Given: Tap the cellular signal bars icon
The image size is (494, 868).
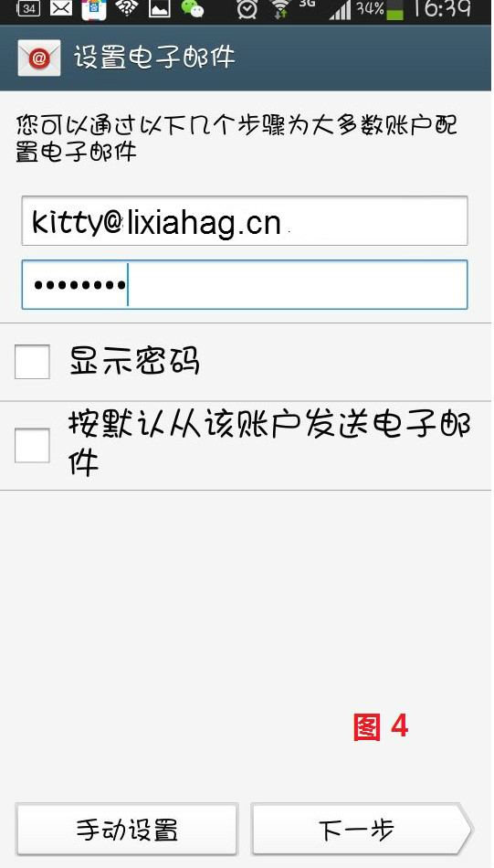Looking at the screenshot, I should pos(340,11).
